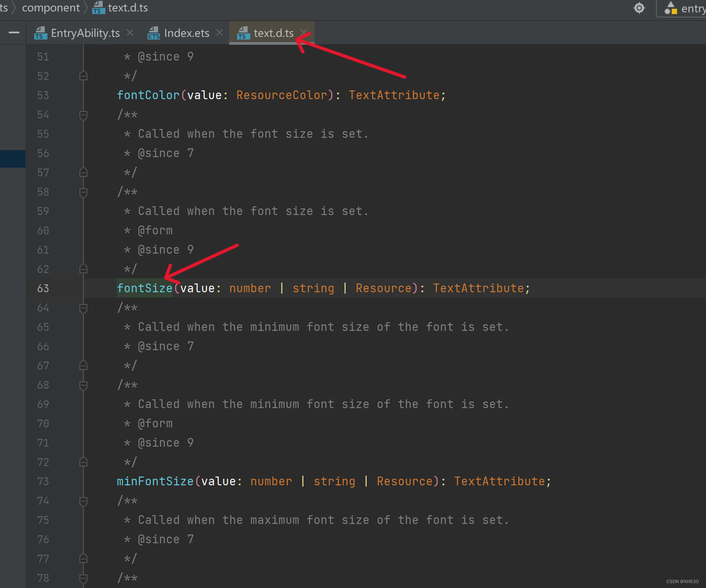Image resolution: width=706 pixels, height=588 pixels.
Task: Close the text.d.ts tab
Action: point(304,33)
